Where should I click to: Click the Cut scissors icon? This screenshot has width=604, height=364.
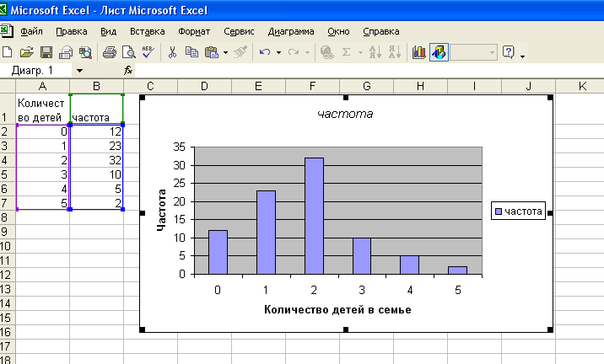coord(172,52)
